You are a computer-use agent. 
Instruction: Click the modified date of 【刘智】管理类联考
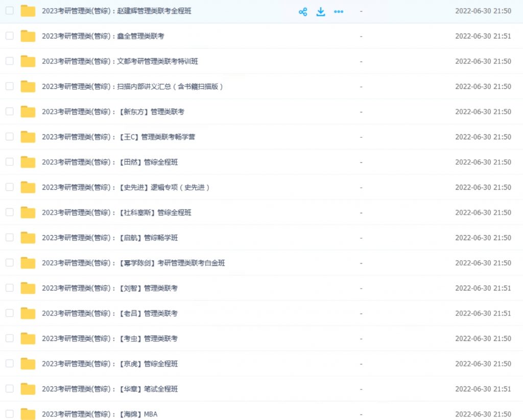pos(483,288)
